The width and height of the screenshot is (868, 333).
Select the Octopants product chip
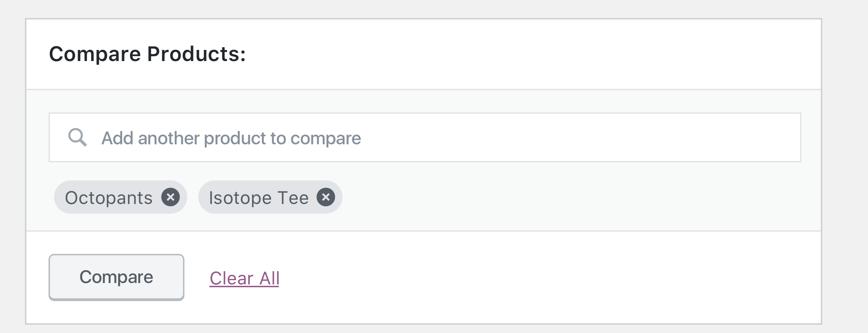pos(109,197)
